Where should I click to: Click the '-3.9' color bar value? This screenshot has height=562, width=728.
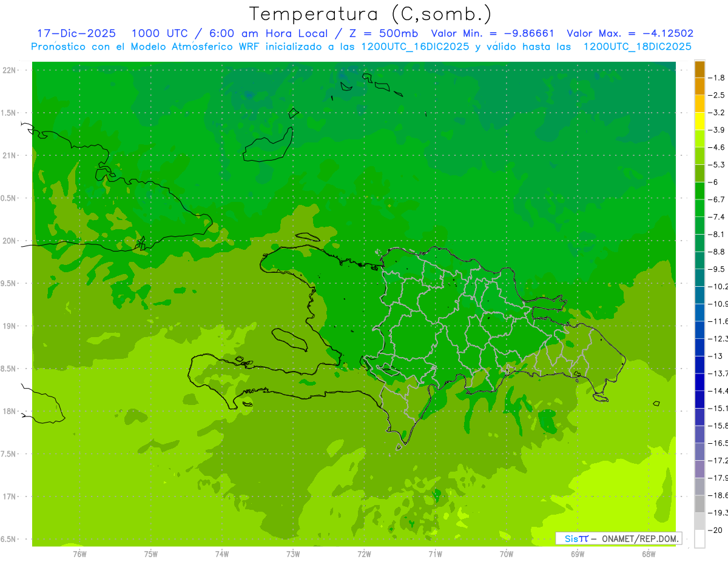[x=716, y=130]
